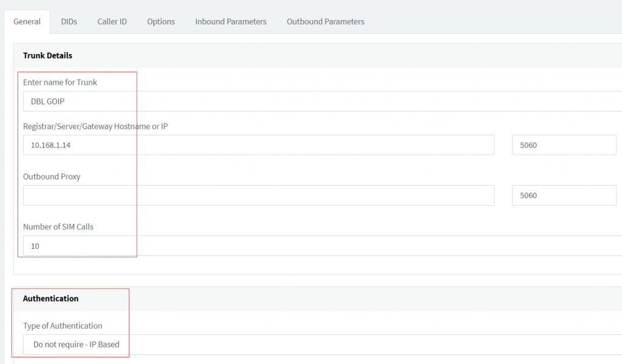Switch to the DIDs tab
The image size is (622, 364).
point(69,21)
